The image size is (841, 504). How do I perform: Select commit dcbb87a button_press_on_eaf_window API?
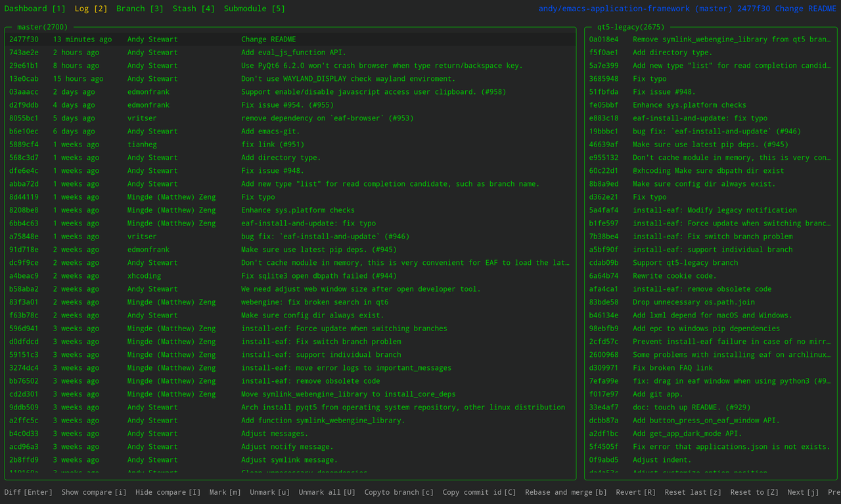(x=710, y=421)
